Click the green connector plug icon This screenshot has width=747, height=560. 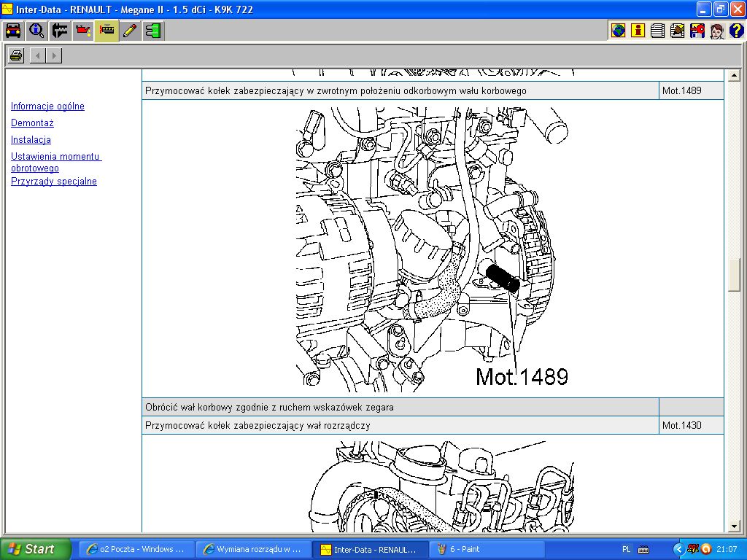(153, 31)
